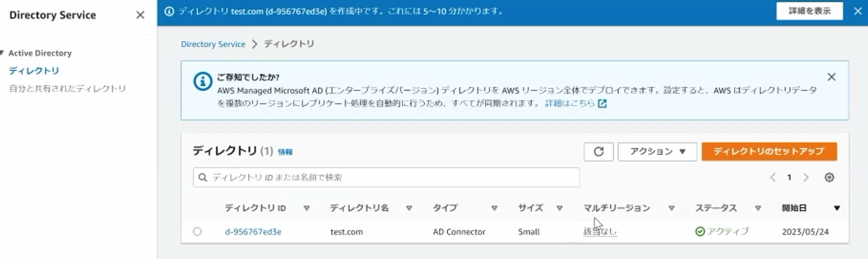Open the Directory Service breadcrumb link

tap(213, 44)
